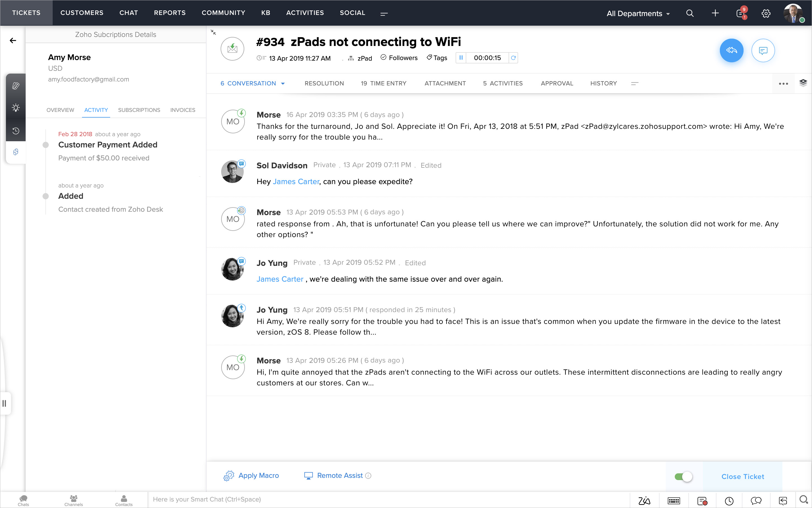The image size is (812, 508).
Task: Toggle Followers on the ticket
Action: (x=399, y=58)
